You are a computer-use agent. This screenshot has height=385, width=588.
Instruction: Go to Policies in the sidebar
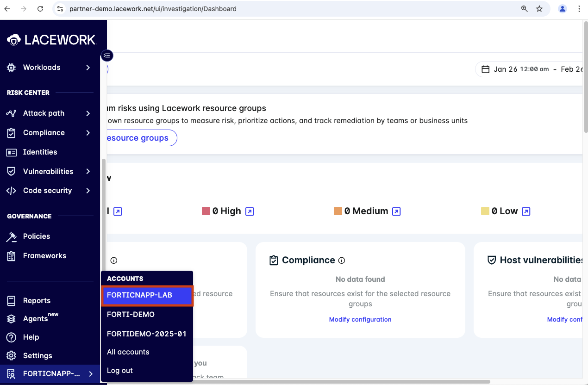pyautogui.click(x=37, y=236)
